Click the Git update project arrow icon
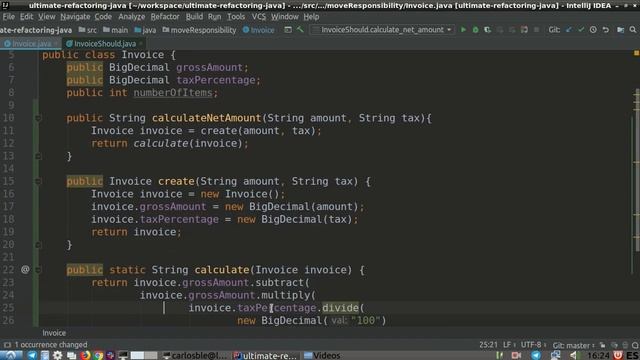The image size is (640, 360). pyautogui.click(x=569, y=30)
